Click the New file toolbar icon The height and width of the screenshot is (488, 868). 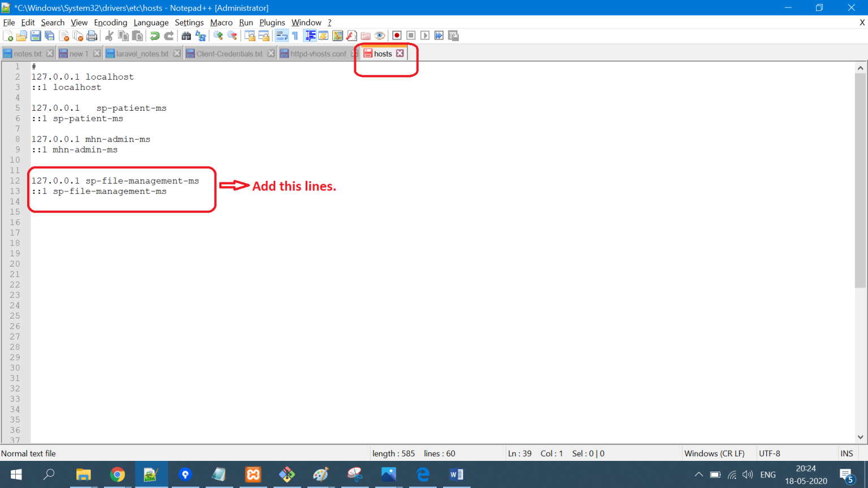pyautogui.click(x=8, y=36)
